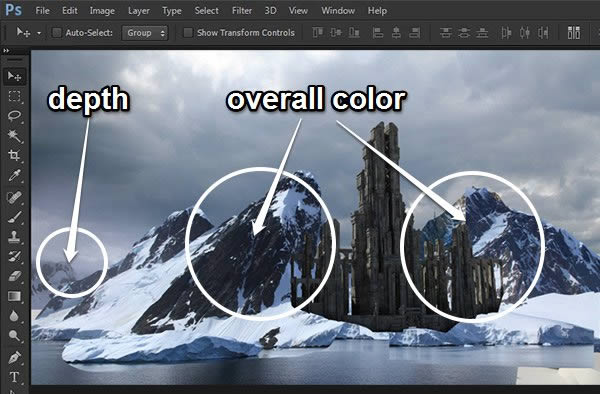Viewport: 600px width, 394px height.
Task: Distribute bottom edges of layers
Action: pyautogui.click(x=482, y=33)
